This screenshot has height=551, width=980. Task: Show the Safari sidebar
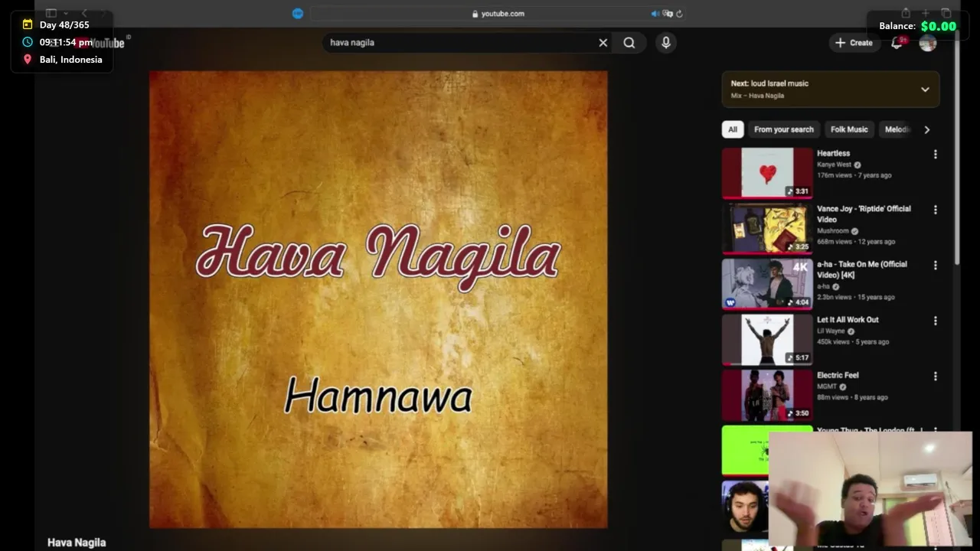pos(51,13)
